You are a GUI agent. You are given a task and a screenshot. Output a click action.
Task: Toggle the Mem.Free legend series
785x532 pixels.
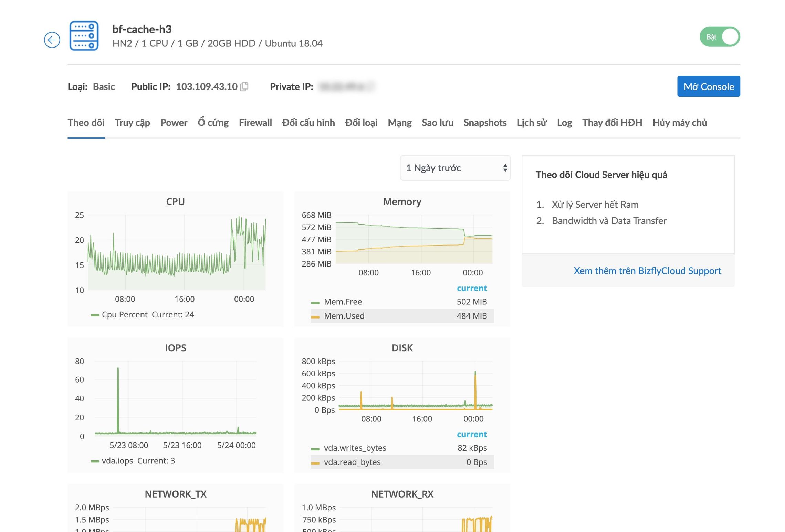coord(343,302)
